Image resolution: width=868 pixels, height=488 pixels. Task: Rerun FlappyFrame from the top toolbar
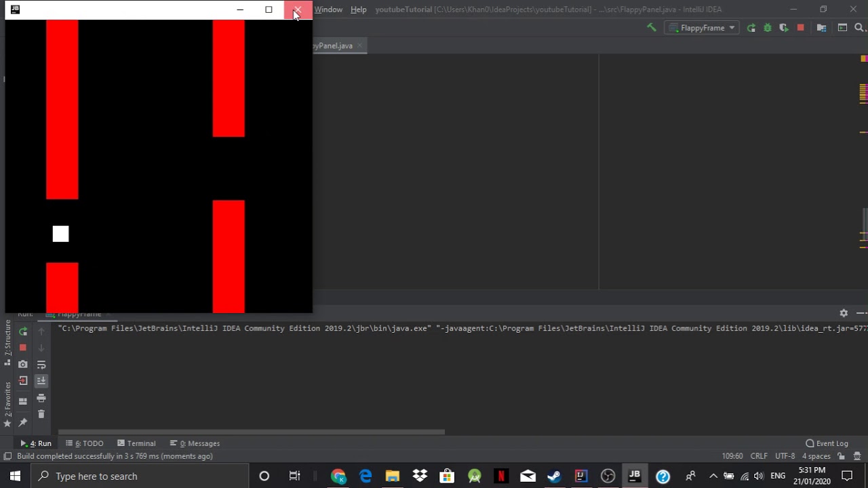[751, 28]
